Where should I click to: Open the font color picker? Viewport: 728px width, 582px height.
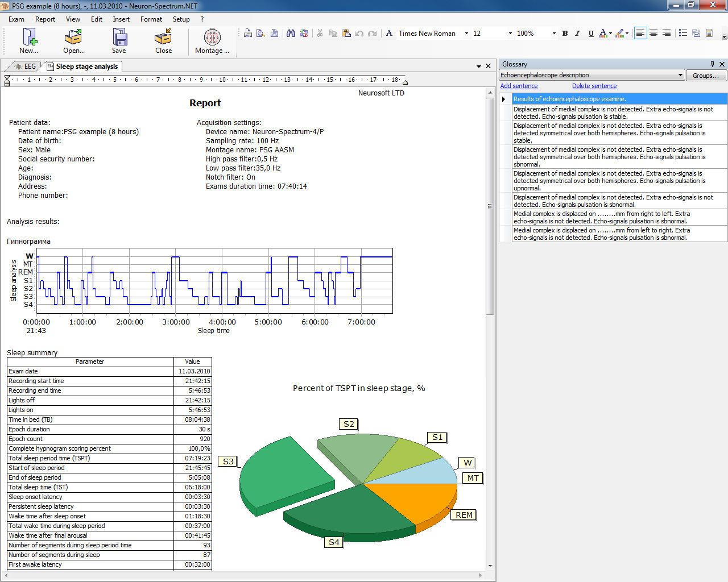(610, 34)
